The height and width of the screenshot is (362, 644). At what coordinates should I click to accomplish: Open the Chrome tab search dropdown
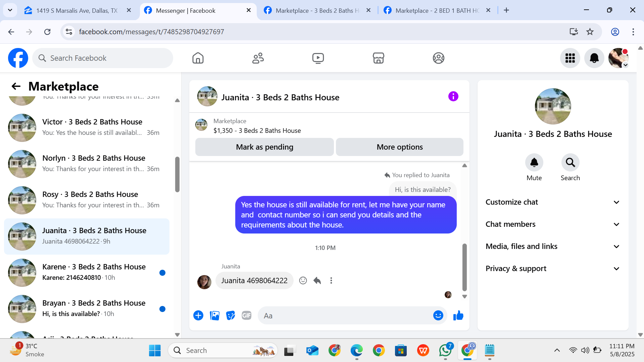coord(10,10)
